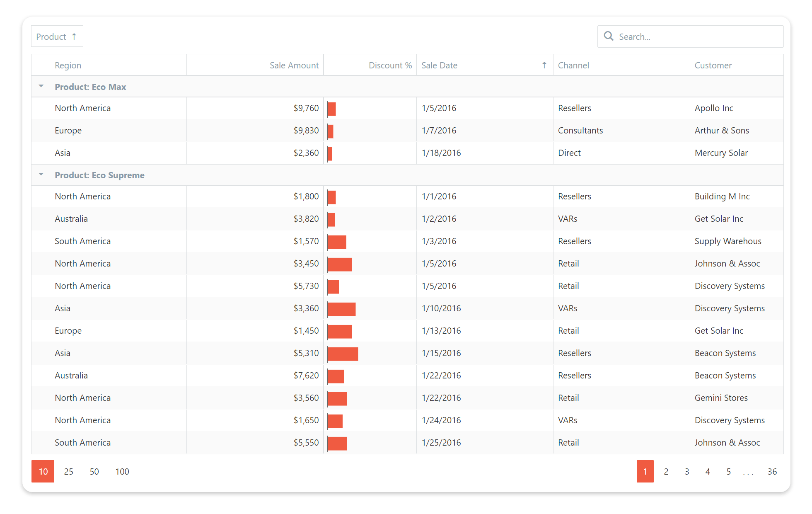
Task: Click the search magnifier icon
Action: click(609, 36)
